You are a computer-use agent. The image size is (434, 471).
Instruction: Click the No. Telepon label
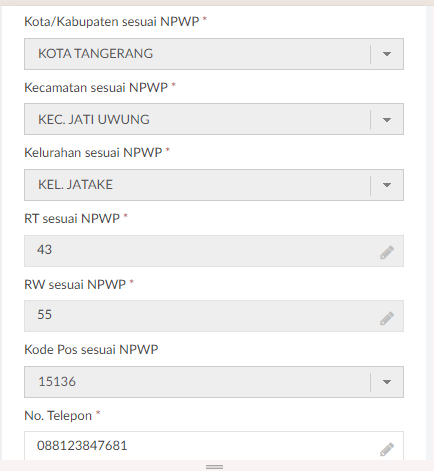(58, 416)
